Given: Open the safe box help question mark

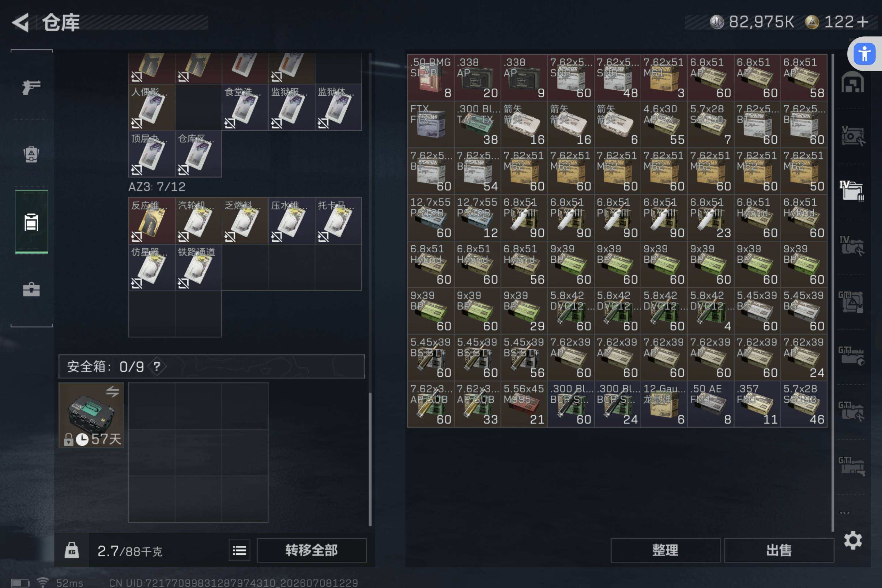Looking at the screenshot, I should pyautogui.click(x=157, y=366).
